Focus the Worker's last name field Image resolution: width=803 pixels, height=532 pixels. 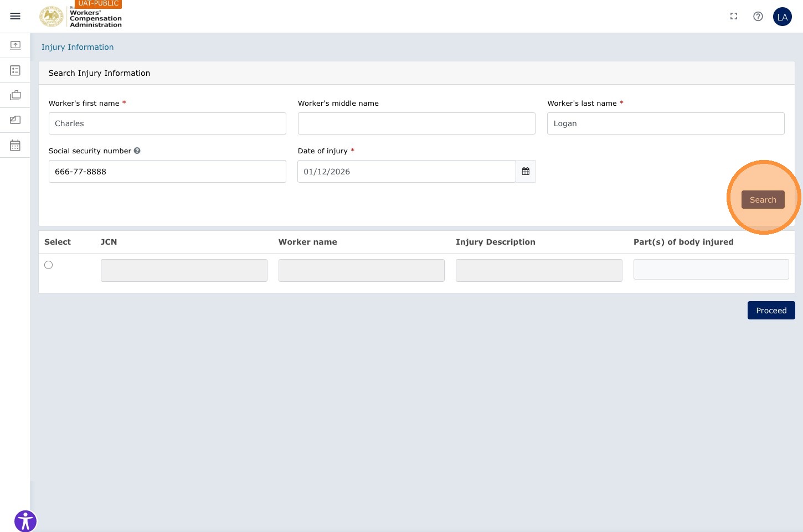pyautogui.click(x=666, y=123)
